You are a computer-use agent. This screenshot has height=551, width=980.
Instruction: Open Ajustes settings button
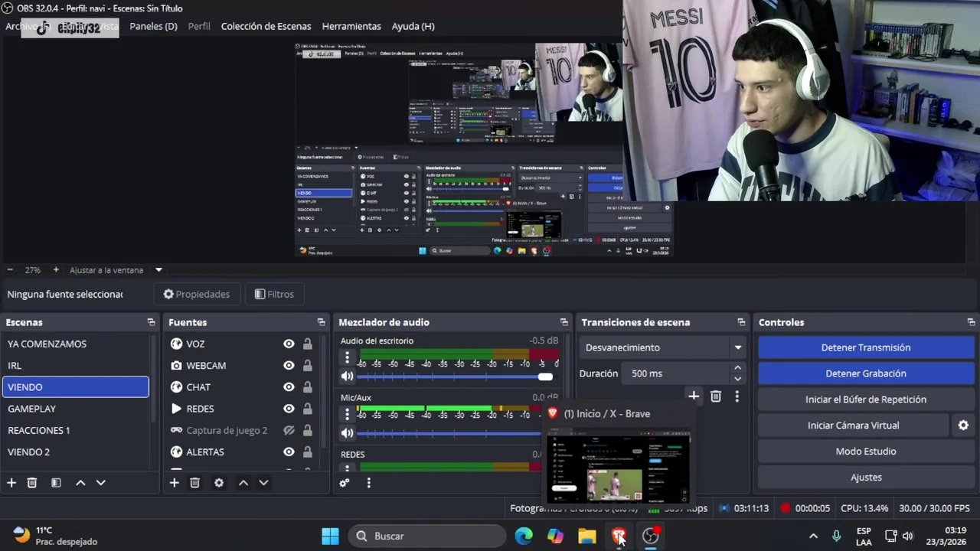coord(866,478)
